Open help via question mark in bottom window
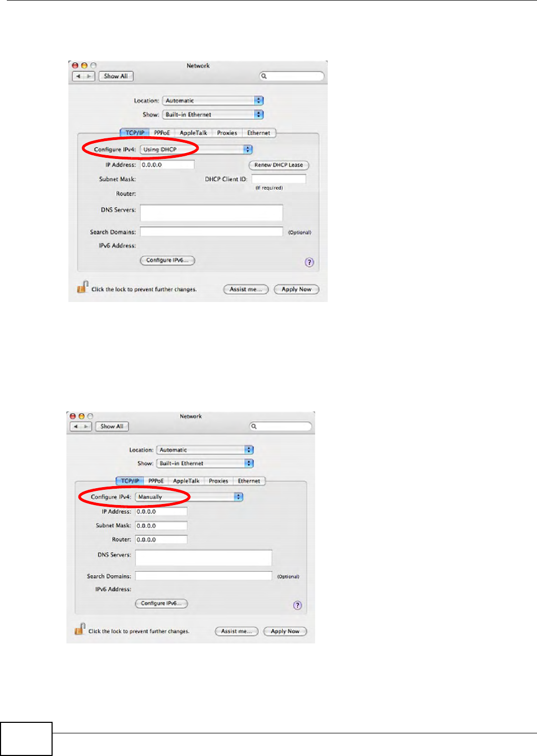 (x=297, y=606)
